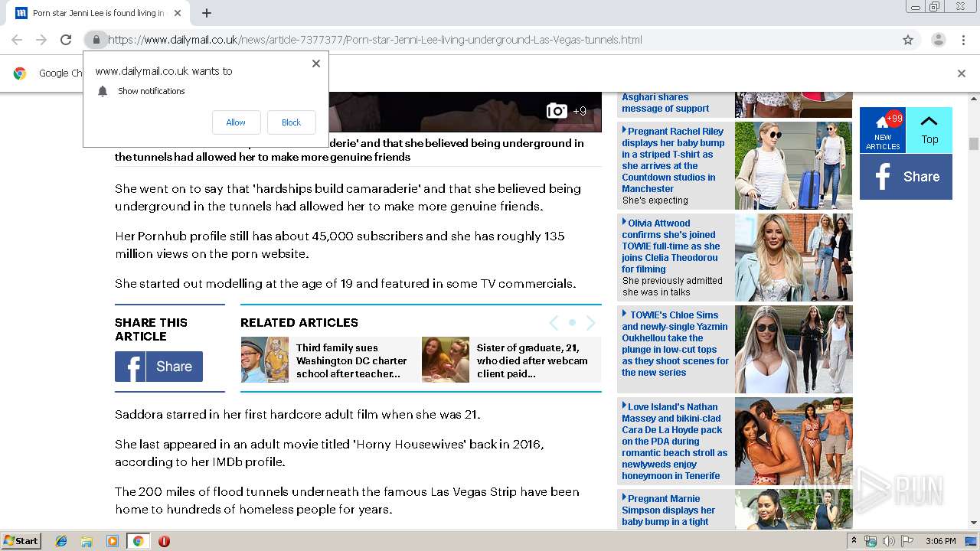Screen dimensions: 980x551
Task: Click the 3:06 PM taskbar clock
Action: coord(940,541)
